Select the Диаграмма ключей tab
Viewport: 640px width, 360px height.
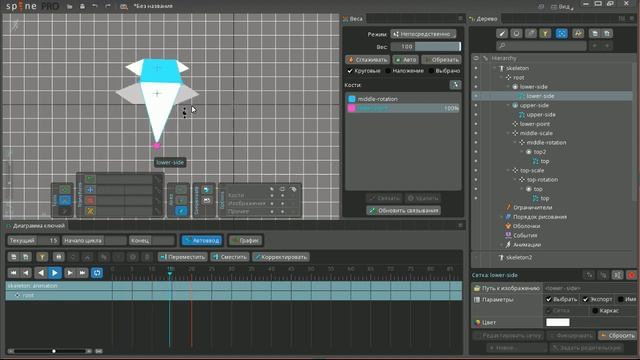coord(36,226)
